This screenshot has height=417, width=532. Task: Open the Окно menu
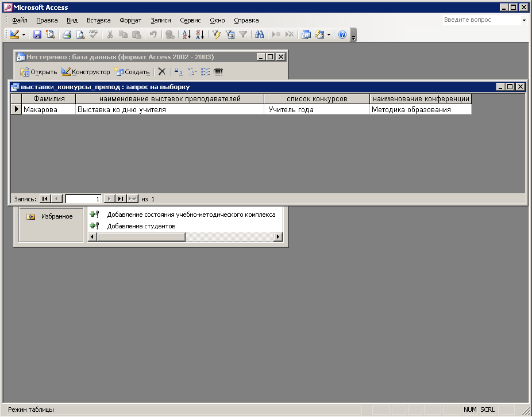[x=217, y=20]
